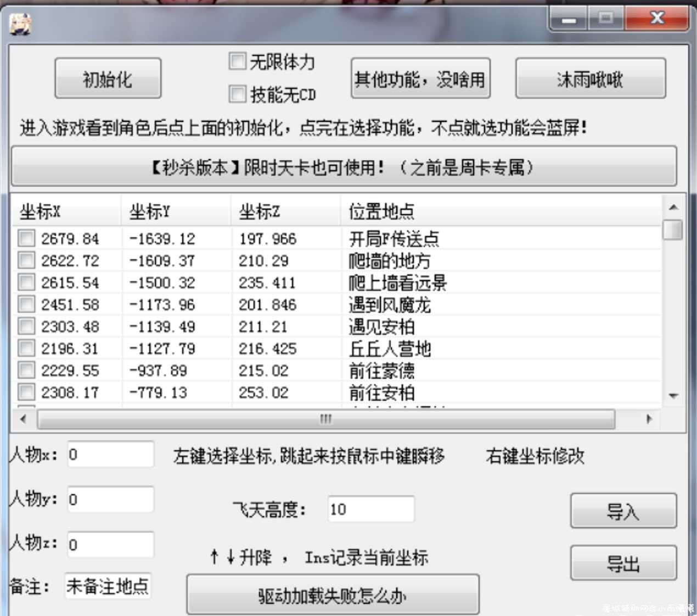Select the 爬墙的地方 location text
This screenshot has width=697, height=616.
390,261
